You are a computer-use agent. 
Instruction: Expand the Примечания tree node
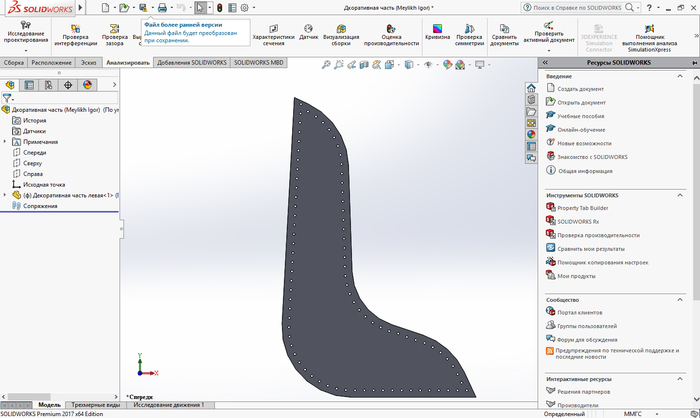(5, 142)
